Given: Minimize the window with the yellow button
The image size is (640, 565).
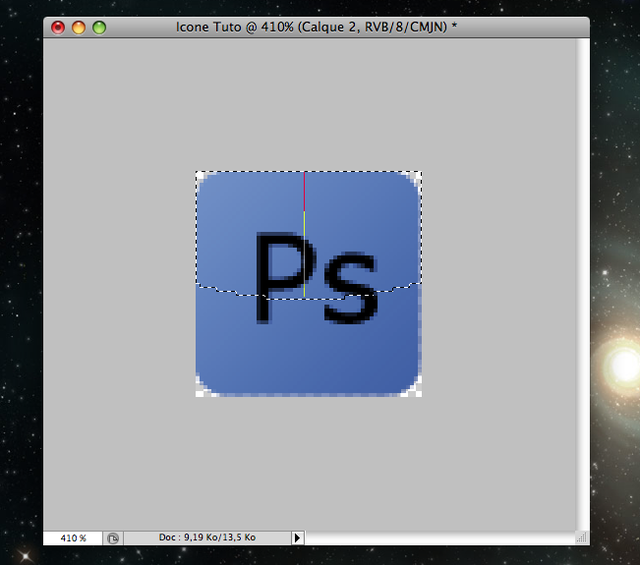Looking at the screenshot, I should pyautogui.click(x=78, y=27).
